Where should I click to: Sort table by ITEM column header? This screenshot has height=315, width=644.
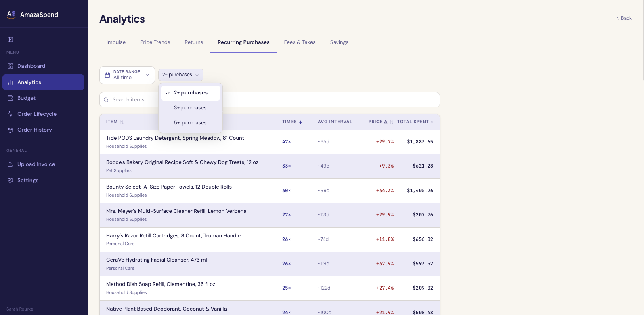pyautogui.click(x=115, y=122)
